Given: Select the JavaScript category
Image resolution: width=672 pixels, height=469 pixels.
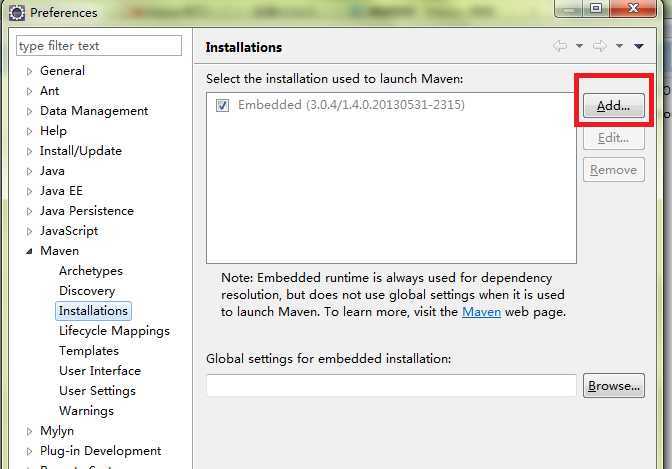Looking at the screenshot, I should tap(69, 231).
